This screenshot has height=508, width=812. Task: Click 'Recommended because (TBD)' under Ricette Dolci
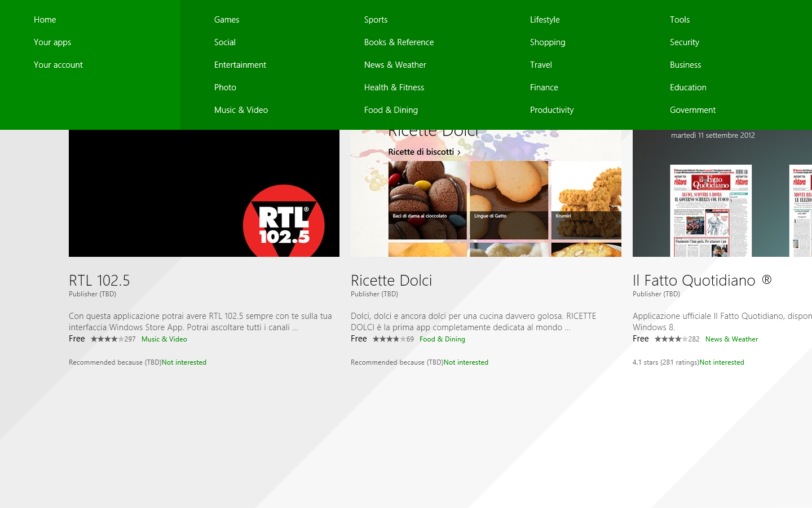[397, 362]
